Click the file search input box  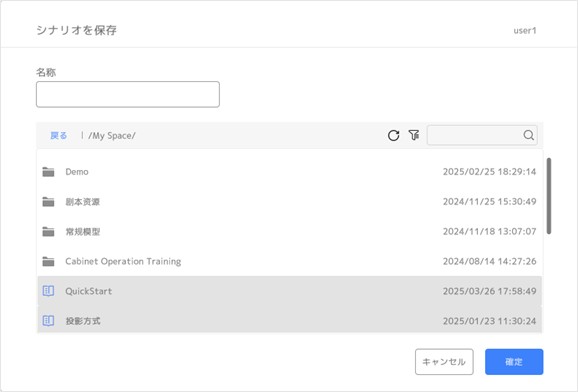tap(482, 135)
